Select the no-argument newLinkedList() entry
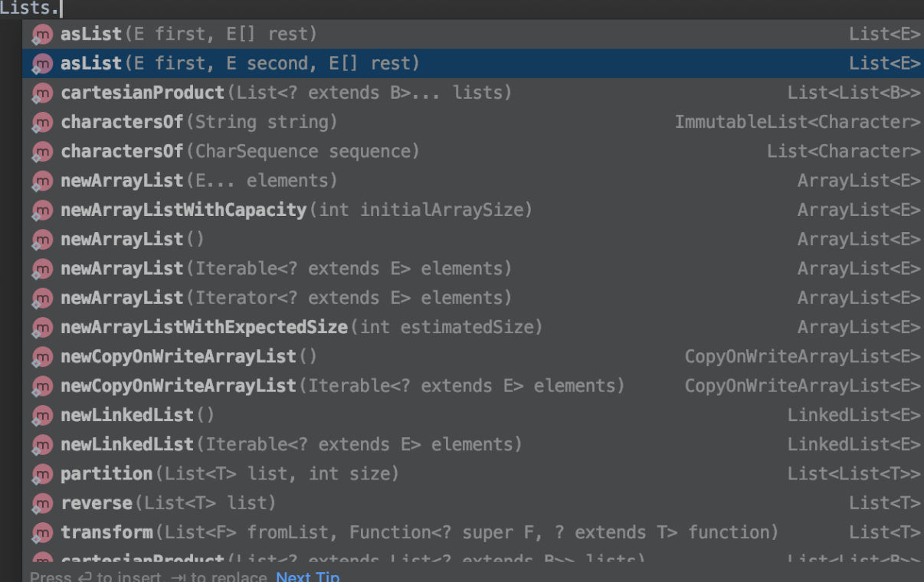The image size is (924, 582). click(138, 415)
